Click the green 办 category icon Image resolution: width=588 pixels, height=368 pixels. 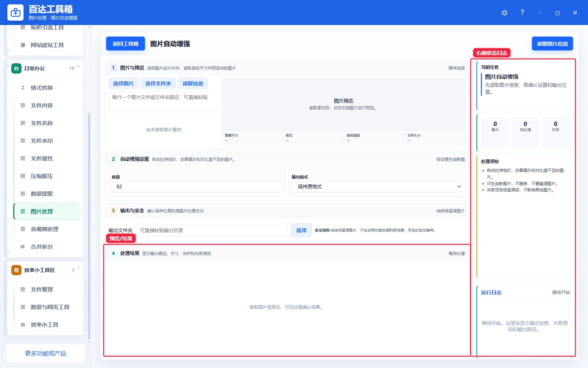(x=17, y=68)
